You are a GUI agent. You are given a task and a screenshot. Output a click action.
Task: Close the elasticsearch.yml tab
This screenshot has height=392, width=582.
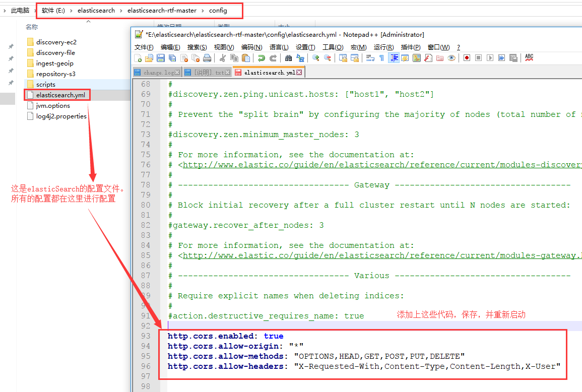pyautogui.click(x=299, y=73)
